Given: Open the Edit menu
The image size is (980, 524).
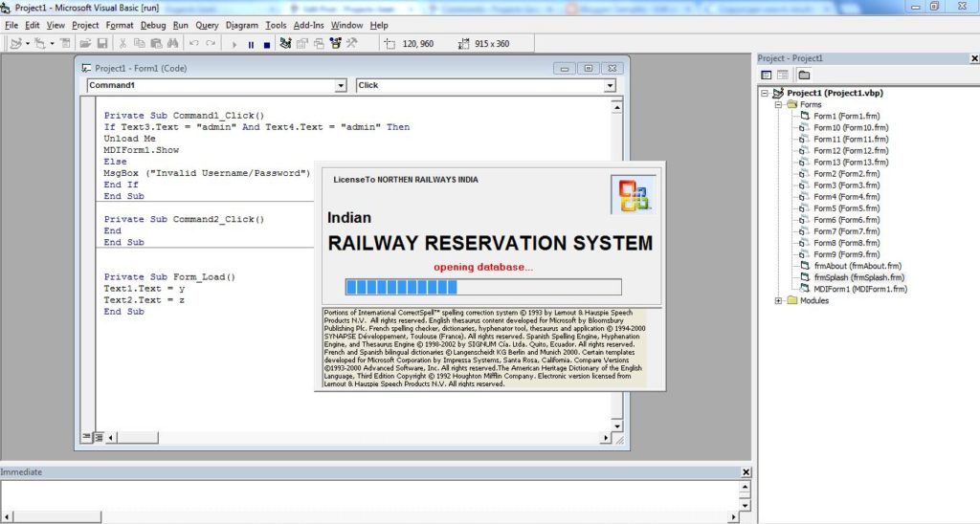Looking at the screenshot, I should click(x=32, y=25).
